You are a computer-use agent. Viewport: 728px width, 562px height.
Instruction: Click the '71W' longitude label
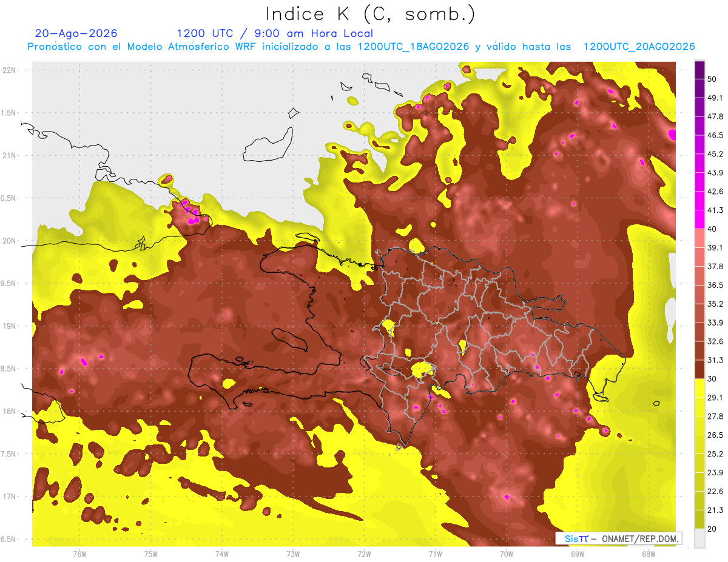tap(435, 554)
